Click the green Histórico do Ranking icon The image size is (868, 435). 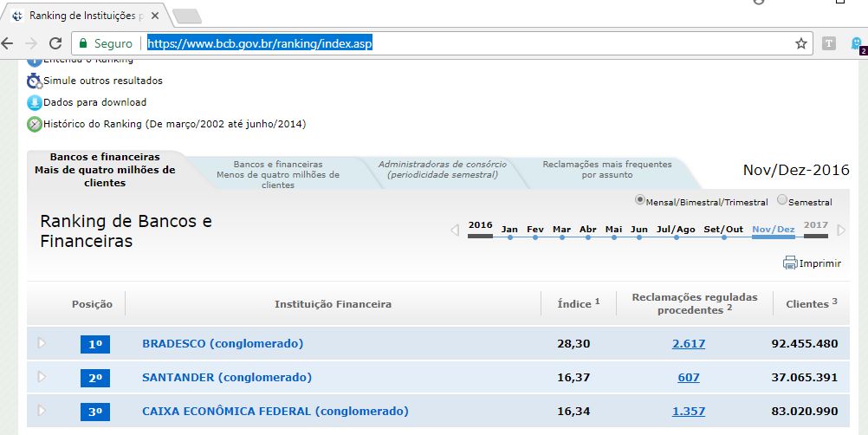coord(35,124)
